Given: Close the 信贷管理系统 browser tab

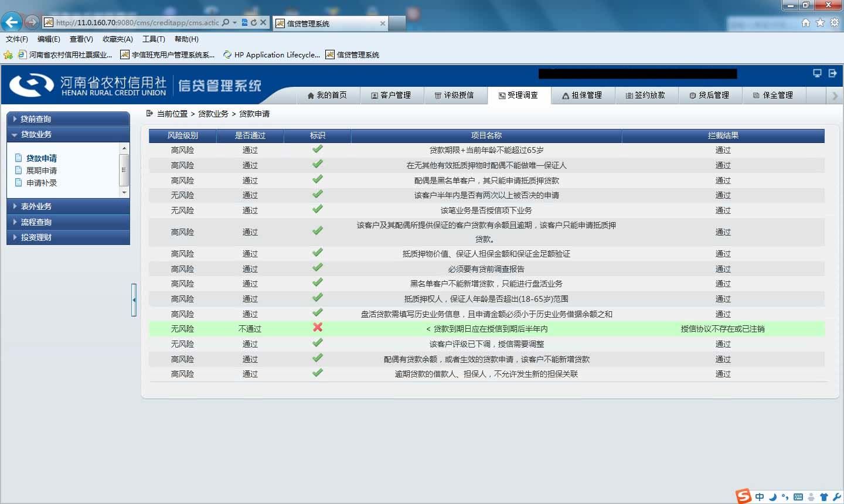Looking at the screenshot, I should click(383, 23).
